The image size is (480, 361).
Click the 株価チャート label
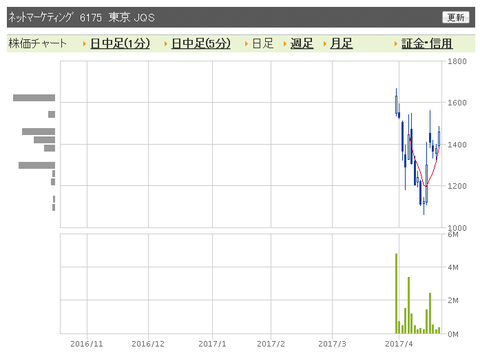click(37, 44)
